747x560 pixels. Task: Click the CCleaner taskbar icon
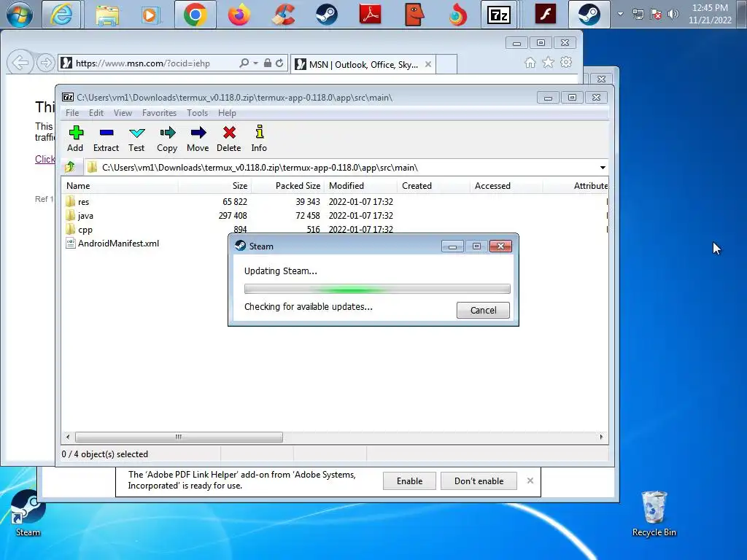point(283,15)
